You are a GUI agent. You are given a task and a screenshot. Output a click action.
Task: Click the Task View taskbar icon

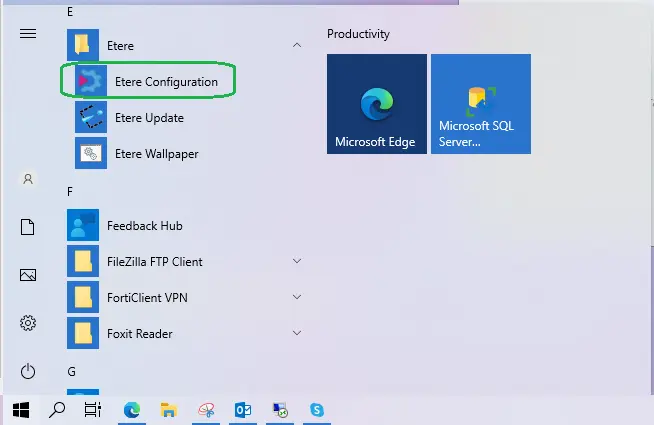(93, 410)
